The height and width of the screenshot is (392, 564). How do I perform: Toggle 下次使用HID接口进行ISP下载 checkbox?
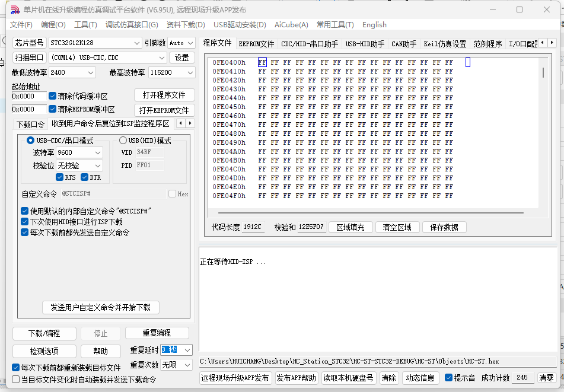click(24, 222)
